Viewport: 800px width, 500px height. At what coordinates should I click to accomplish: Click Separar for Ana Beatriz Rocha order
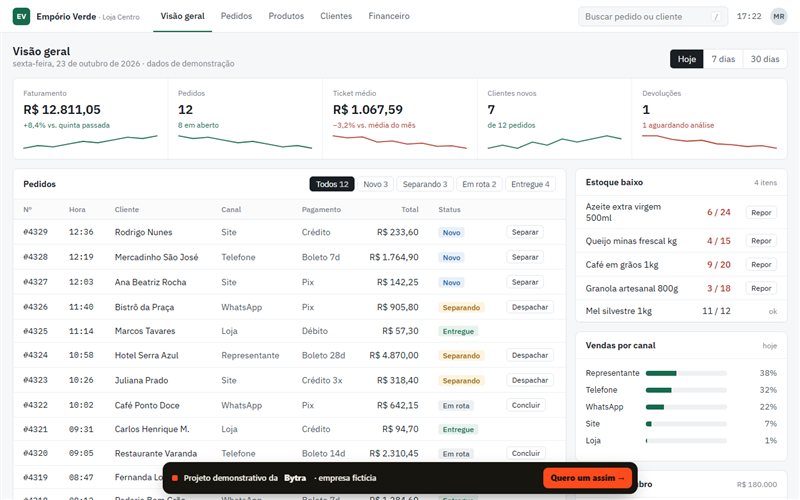pyautogui.click(x=525, y=282)
